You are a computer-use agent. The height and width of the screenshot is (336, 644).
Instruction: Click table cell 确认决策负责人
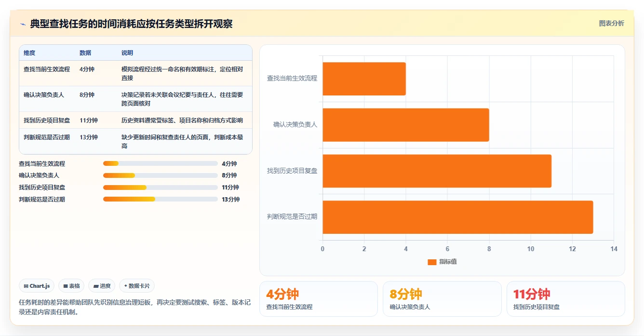point(44,94)
